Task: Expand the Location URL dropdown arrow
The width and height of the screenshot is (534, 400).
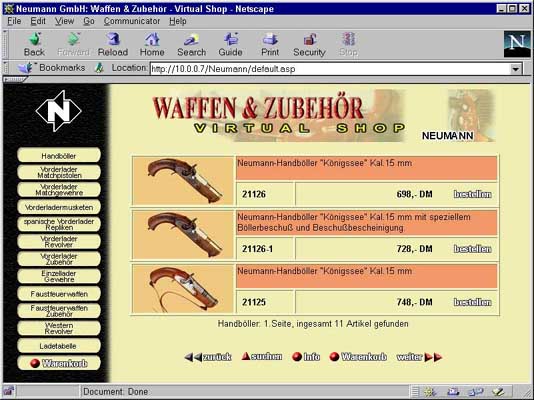Action: (516, 69)
